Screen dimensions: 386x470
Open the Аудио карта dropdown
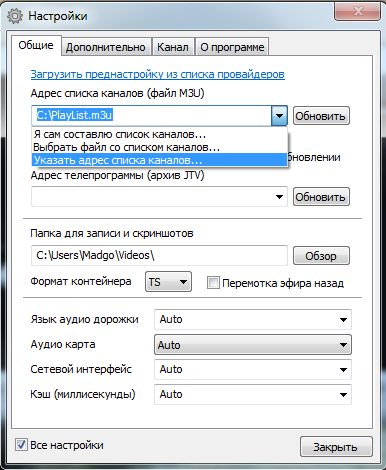click(253, 345)
